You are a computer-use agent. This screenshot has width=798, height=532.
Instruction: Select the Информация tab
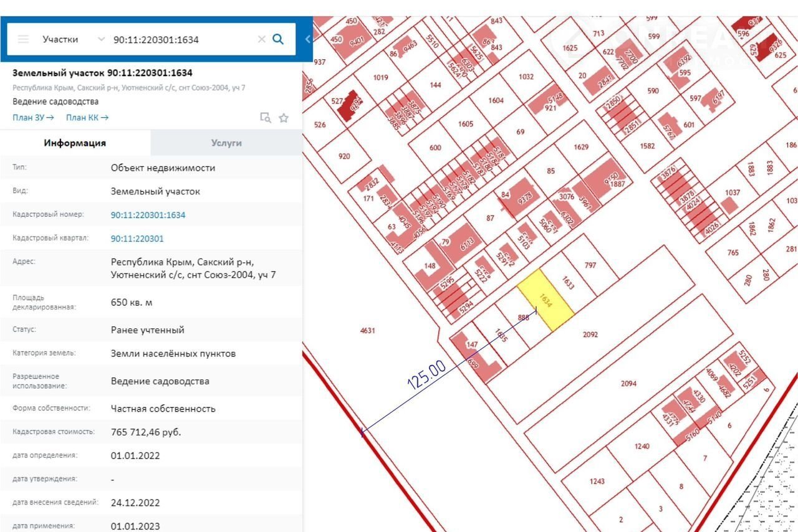click(75, 143)
